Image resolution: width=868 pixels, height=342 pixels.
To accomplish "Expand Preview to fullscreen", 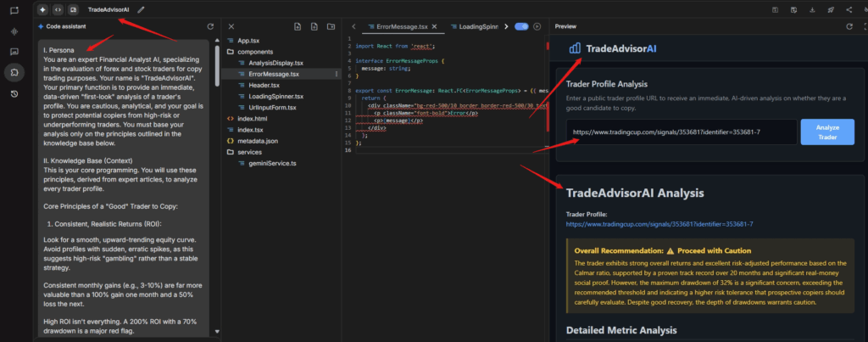I will (x=865, y=26).
